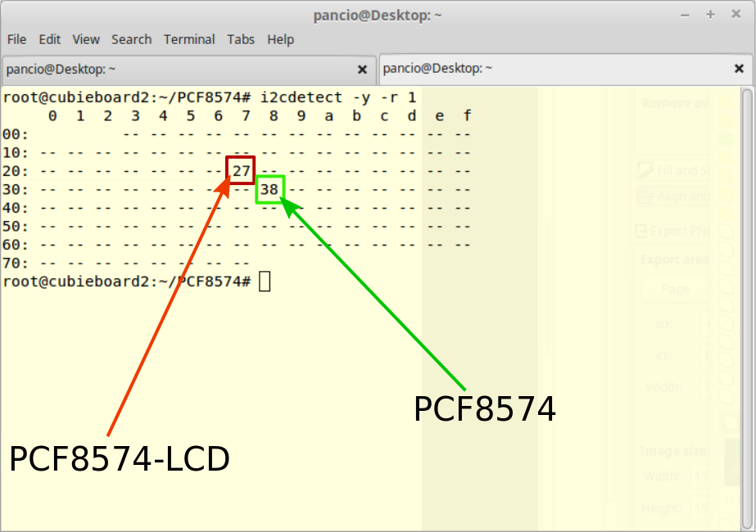Open the Tabs menu
The width and height of the screenshot is (756, 532).
[x=241, y=39]
